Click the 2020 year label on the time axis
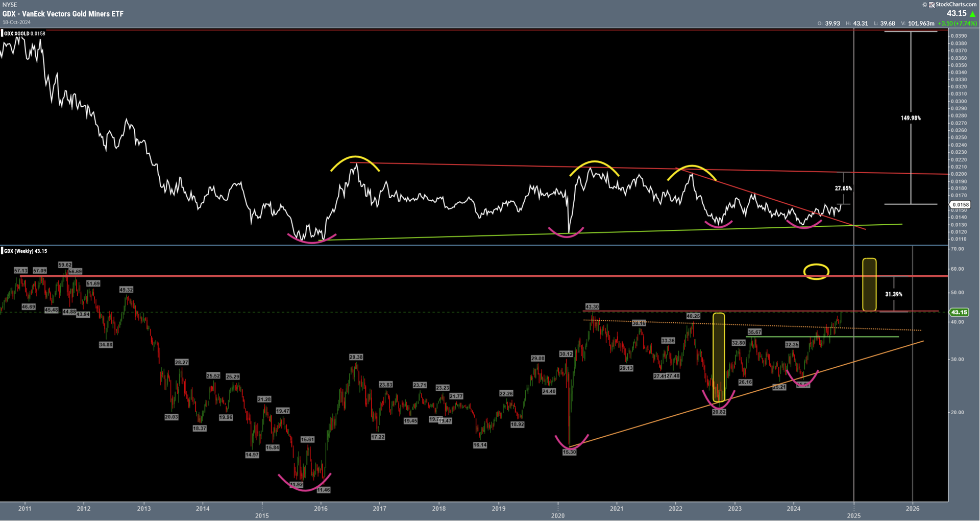The width and height of the screenshot is (980, 521). [x=558, y=516]
